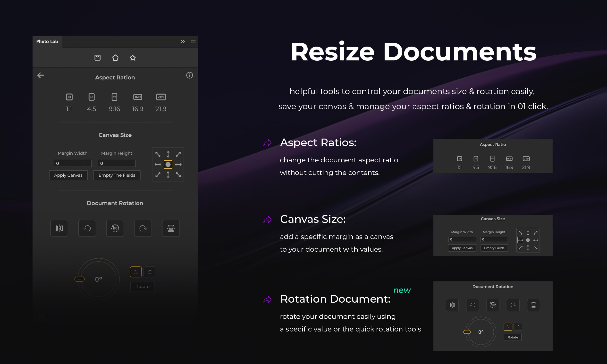Open the favorites star icon
607x364 pixels.
pyautogui.click(x=133, y=58)
